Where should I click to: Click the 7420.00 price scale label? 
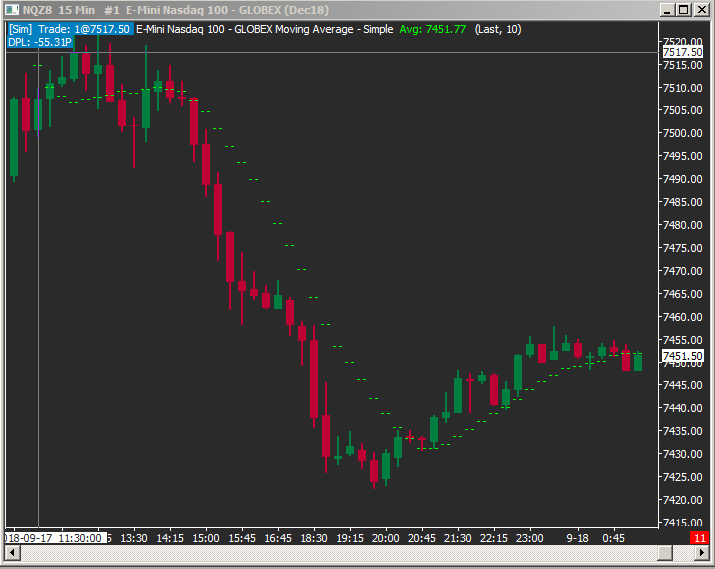pos(682,500)
